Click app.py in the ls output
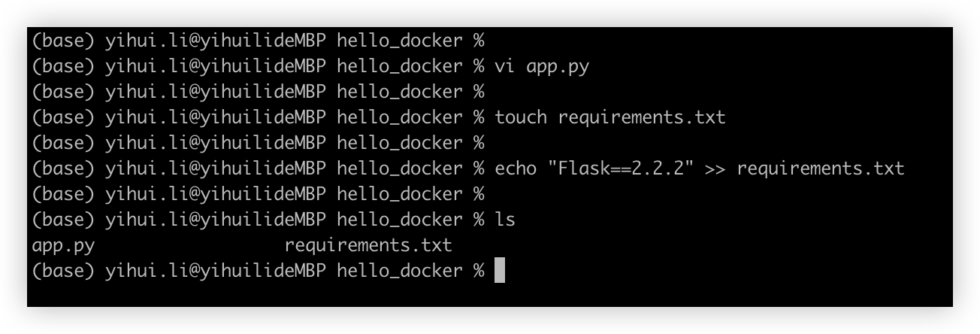980x334 pixels. click(63, 245)
